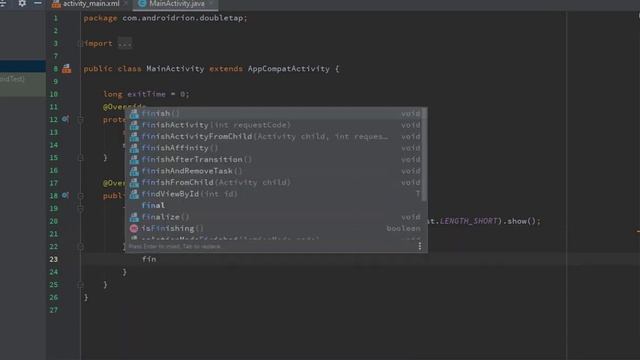
Task: Place cursor after typed 'fin' text
Action: point(157,259)
